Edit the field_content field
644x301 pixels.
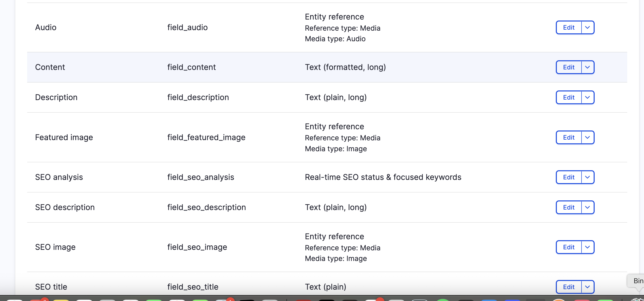coord(569,67)
